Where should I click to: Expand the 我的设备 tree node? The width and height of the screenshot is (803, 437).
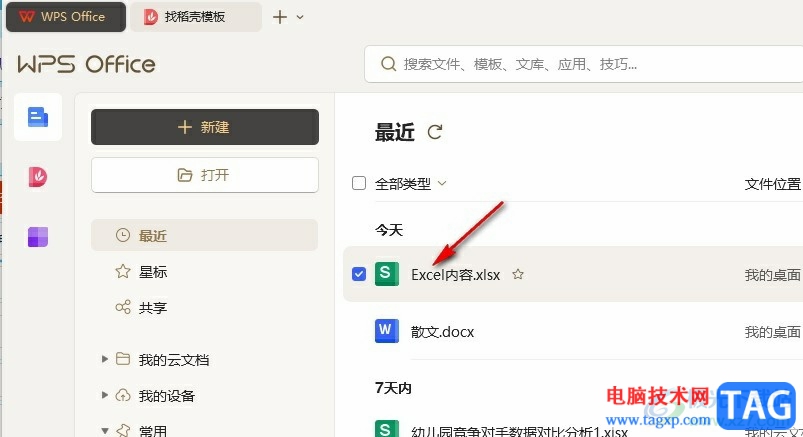click(x=104, y=395)
